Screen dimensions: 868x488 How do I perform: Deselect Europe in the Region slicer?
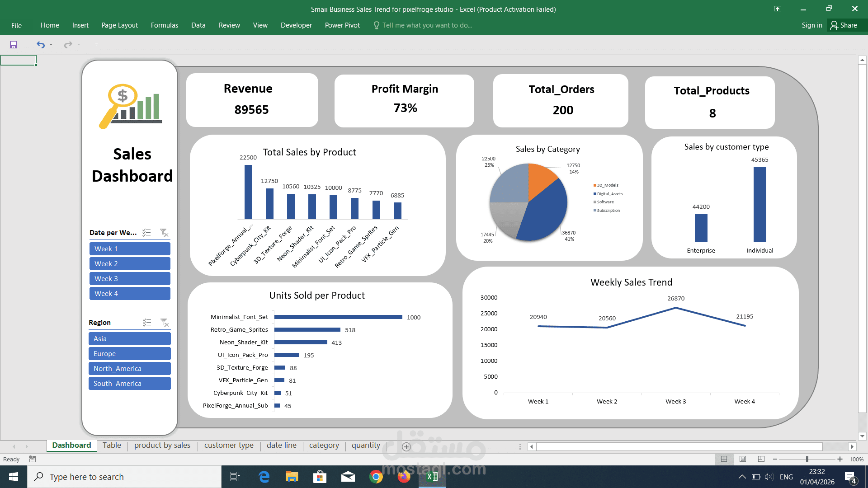130,353
